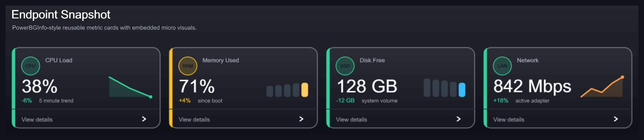This screenshot has height=140, width=644.
Task: Click the SSD circular badge icon
Action: pos(345,66)
